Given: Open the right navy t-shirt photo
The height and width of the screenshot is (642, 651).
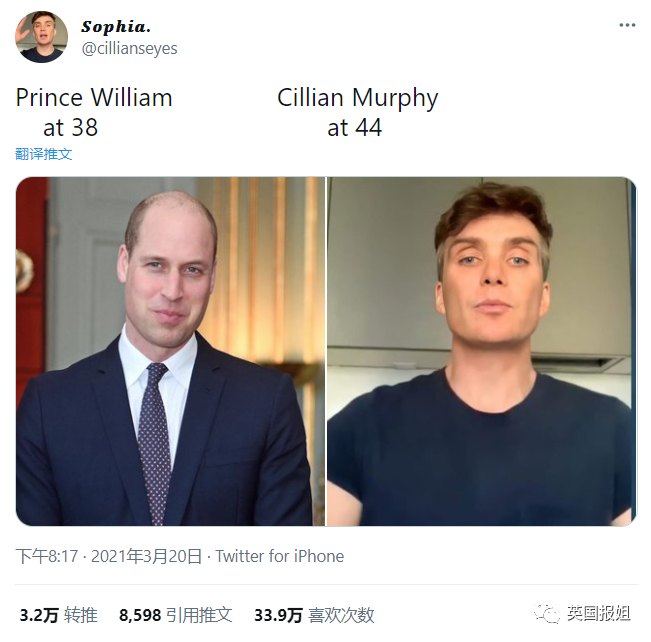Looking at the screenshot, I should coord(482,351).
